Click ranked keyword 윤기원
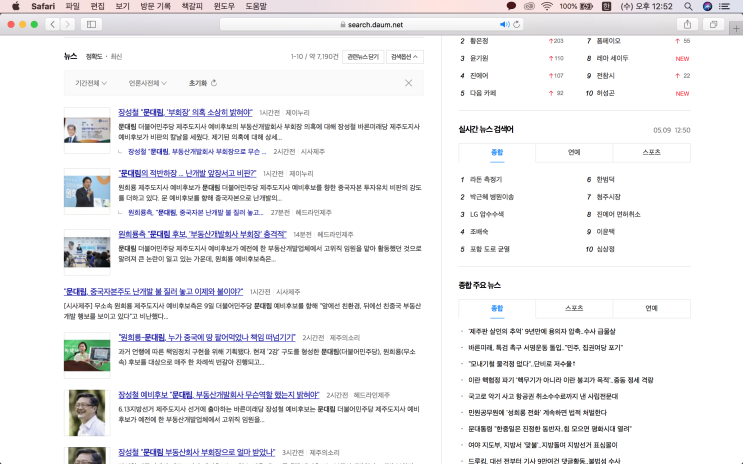Viewport: 743px width, 464px height. (x=479, y=58)
